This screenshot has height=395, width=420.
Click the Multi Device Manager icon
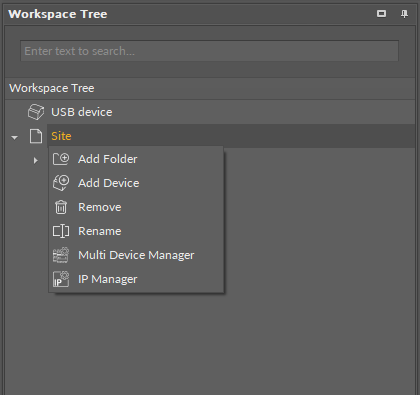[x=61, y=255]
